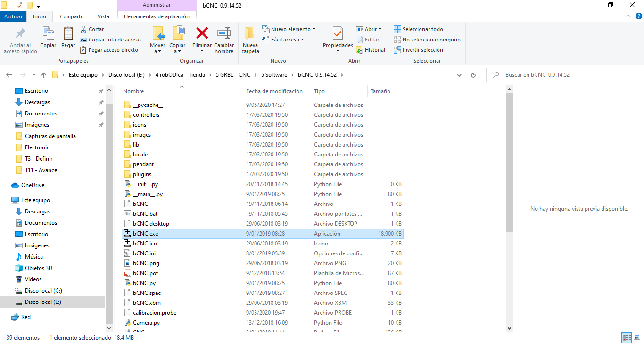Screen dimensions: 644x343
Task: Refresh the current folder view
Action: (473, 75)
